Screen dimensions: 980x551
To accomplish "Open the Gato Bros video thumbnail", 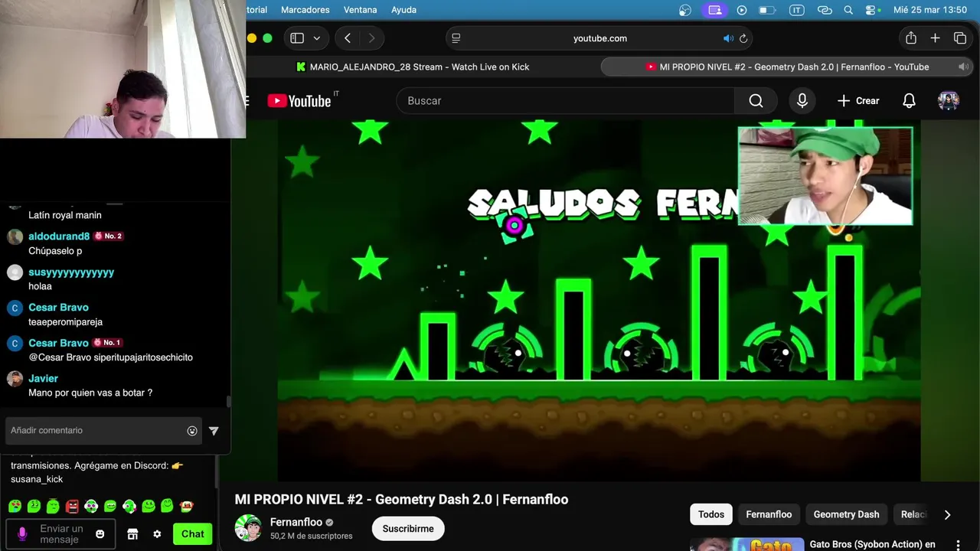I will pyautogui.click(x=746, y=545).
